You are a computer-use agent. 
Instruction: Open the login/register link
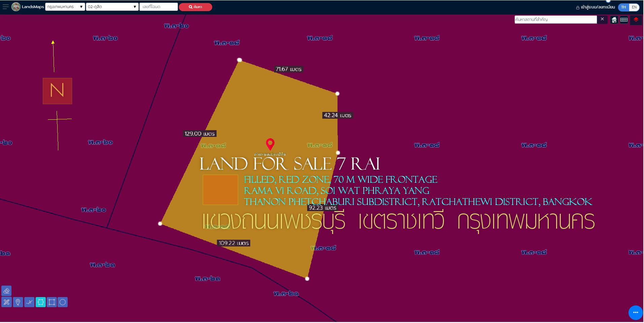point(595,7)
